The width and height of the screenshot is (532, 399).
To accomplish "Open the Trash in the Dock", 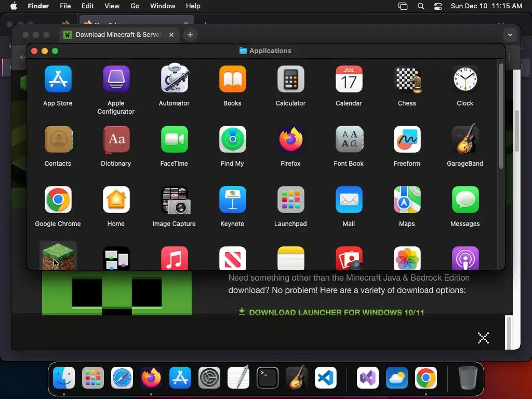I will [468, 378].
